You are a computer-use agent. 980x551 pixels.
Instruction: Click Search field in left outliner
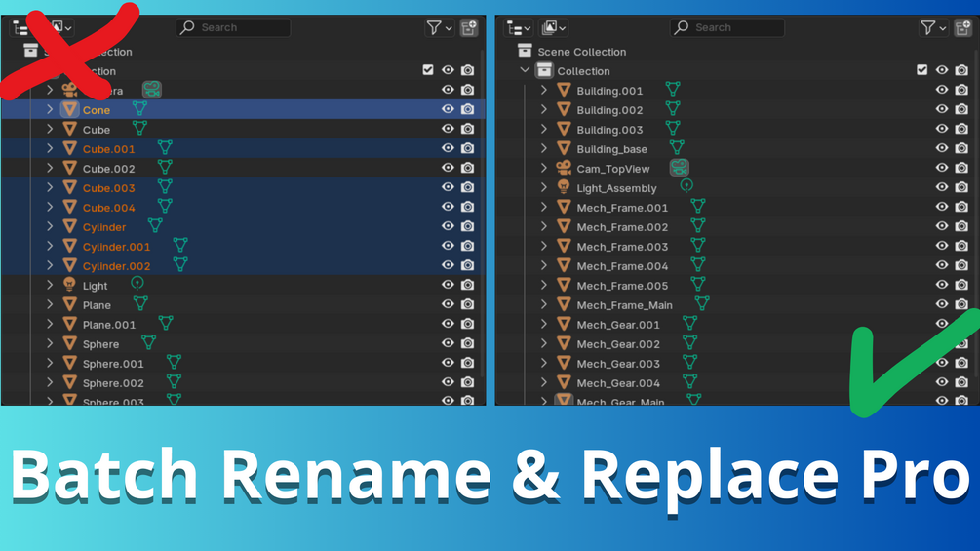coord(233,27)
